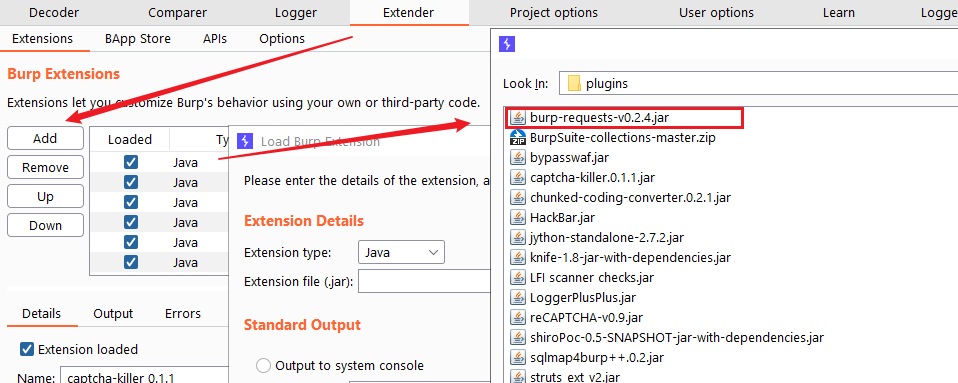Select the sqlmap4burp++.0.2.jar file icon
The height and width of the screenshot is (383, 958).
(518, 357)
